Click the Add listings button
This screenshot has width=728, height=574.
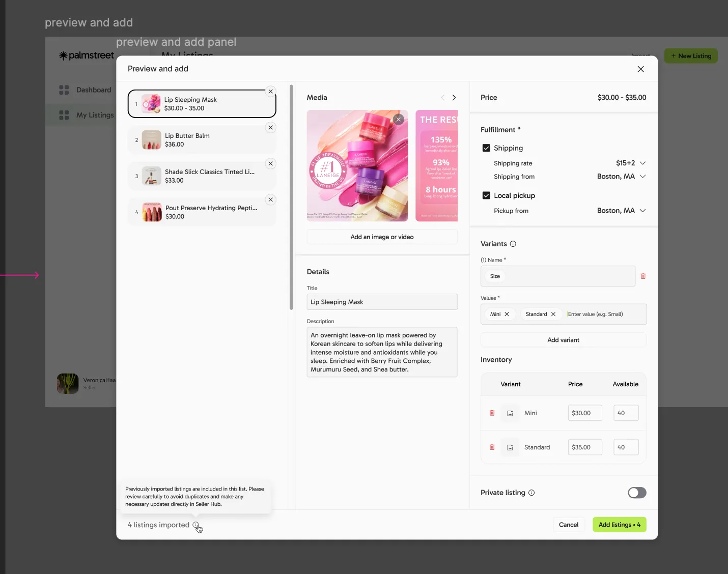(x=619, y=525)
